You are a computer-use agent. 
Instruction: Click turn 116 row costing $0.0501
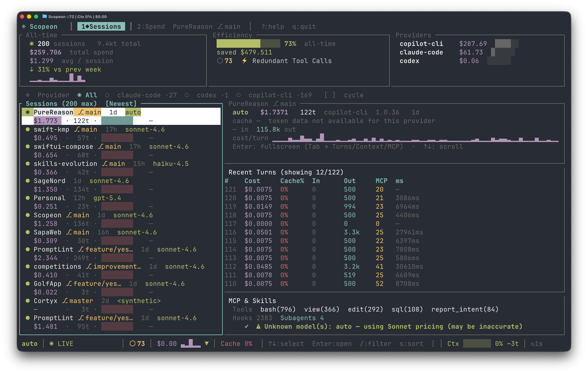394,232
